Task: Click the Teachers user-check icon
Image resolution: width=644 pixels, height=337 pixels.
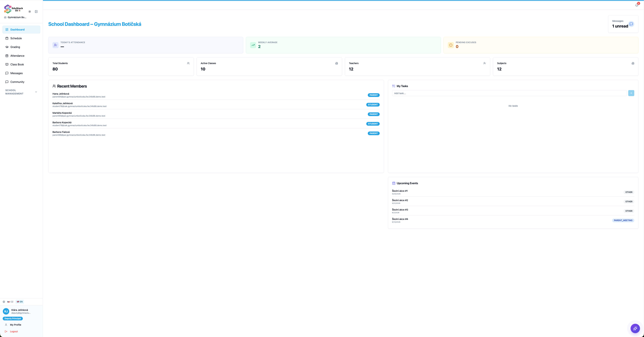Action: coord(485,63)
